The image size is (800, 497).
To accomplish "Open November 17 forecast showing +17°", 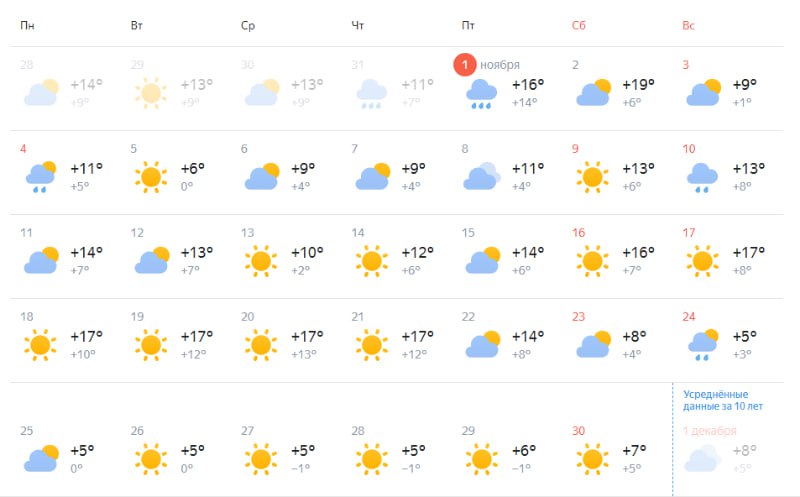I will (x=728, y=257).
